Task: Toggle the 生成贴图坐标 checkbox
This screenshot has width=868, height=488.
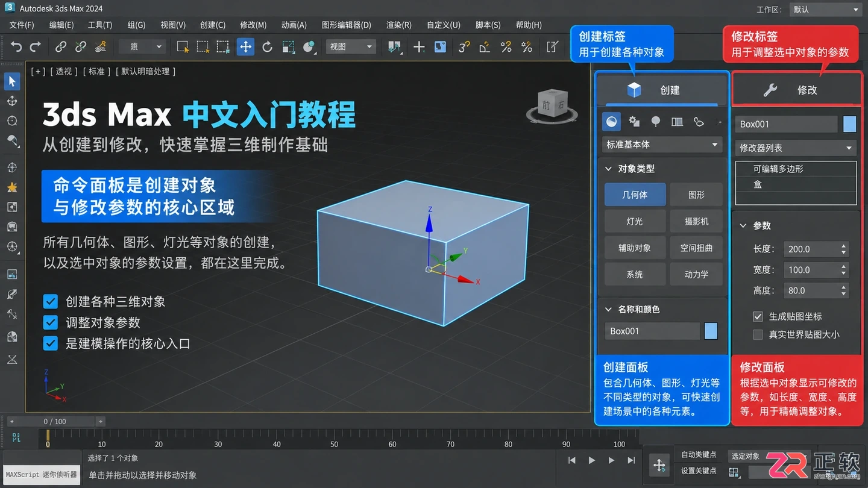Action: [x=758, y=316]
